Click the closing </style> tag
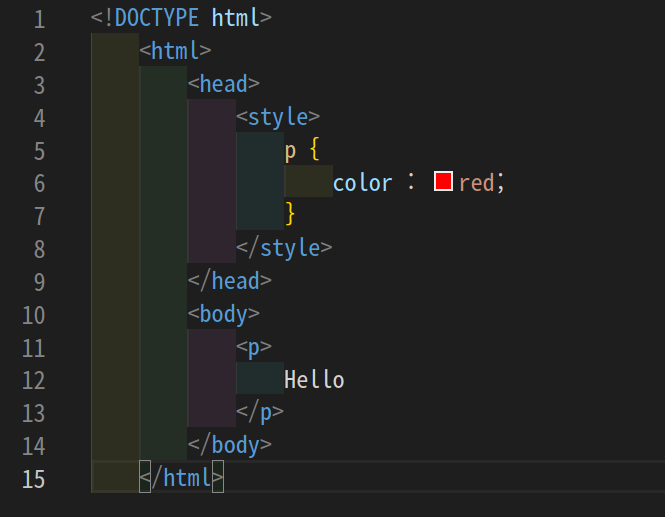This screenshot has height=517, width=665. pyautogui.click(x=284, y=248)
